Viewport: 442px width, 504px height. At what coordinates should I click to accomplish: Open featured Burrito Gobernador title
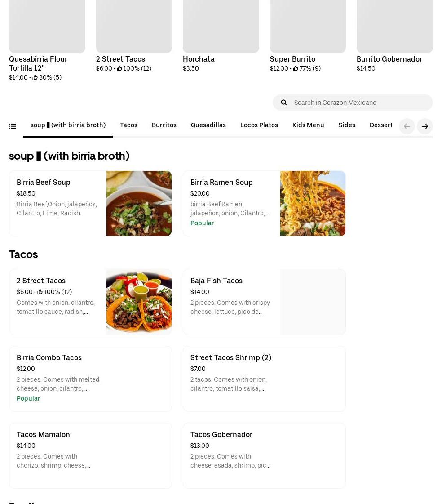click(x=389, y=59)
